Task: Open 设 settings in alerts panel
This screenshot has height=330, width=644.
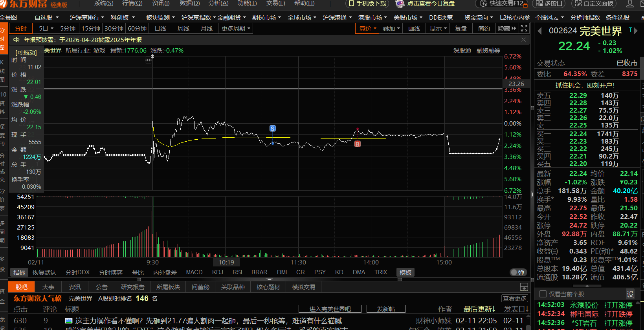Action: (x=630, y=294)
